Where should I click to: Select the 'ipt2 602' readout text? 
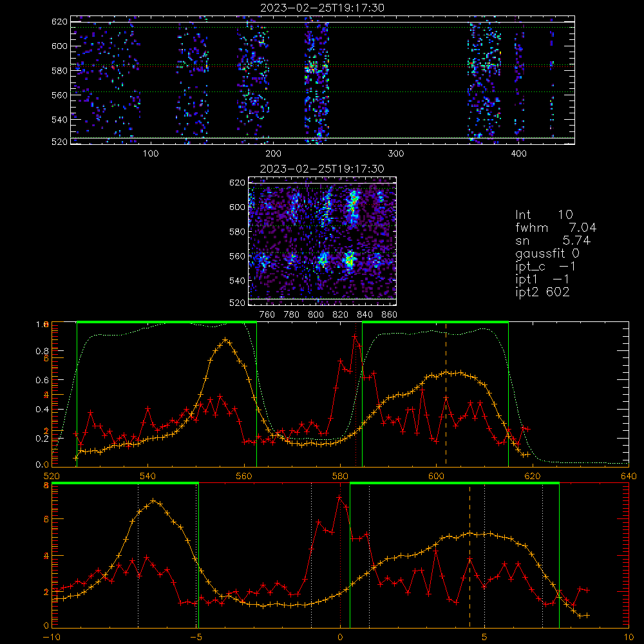542,292
